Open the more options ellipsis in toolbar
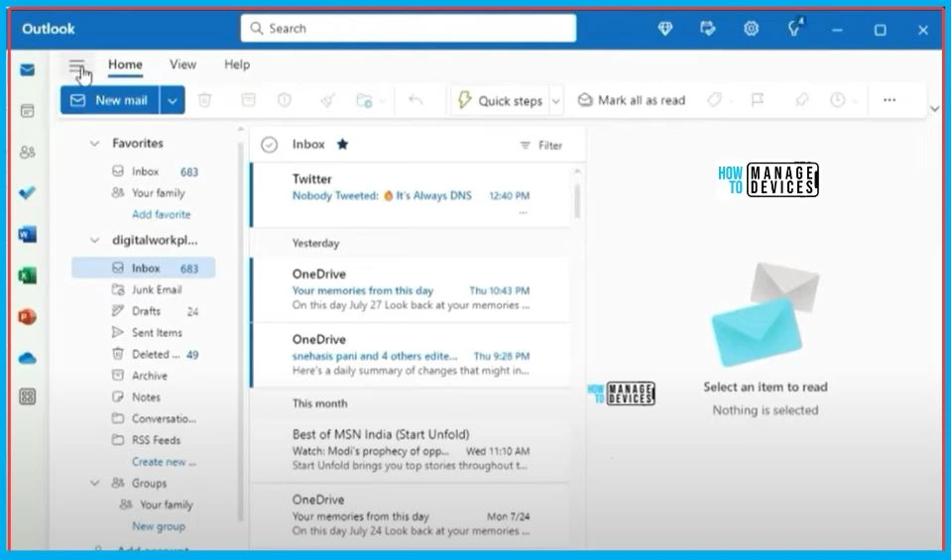 [x=890, y=100]
